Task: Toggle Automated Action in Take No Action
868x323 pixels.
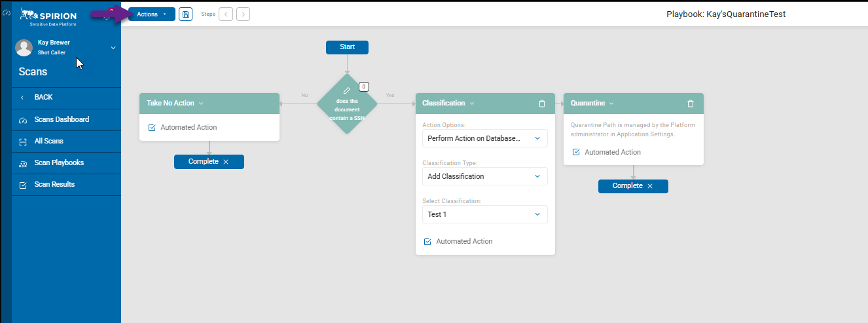Action: (x=153, y=128)
